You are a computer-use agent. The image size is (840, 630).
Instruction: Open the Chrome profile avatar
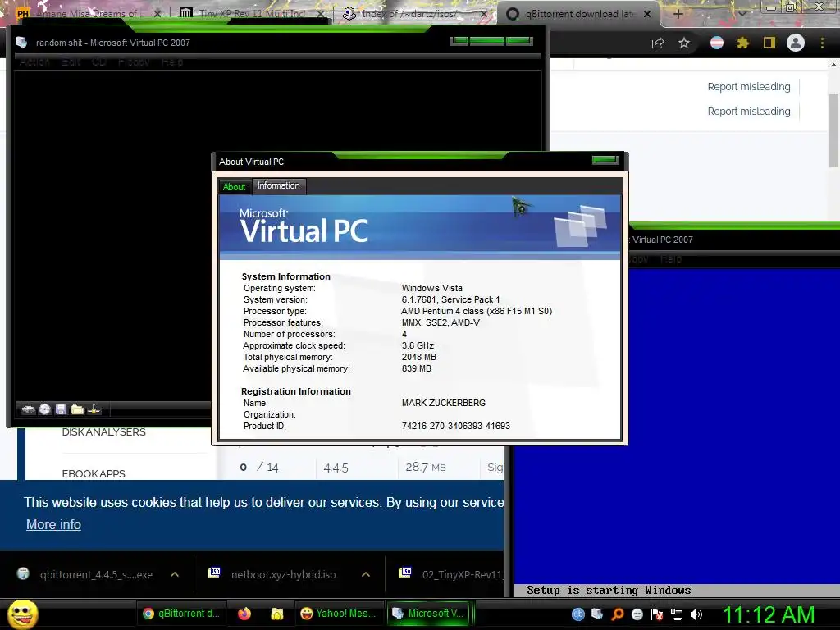(x=796, y=43)
